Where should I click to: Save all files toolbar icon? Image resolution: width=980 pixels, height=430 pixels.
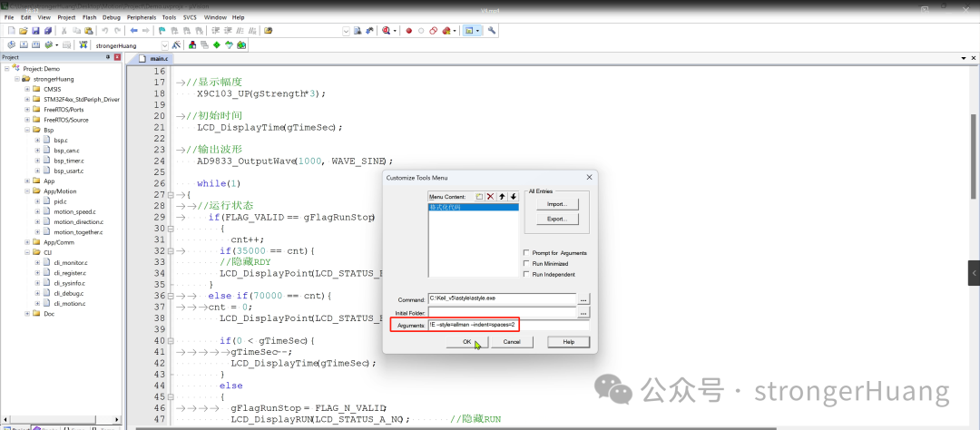pyautogui.click(x=48, y=31)
